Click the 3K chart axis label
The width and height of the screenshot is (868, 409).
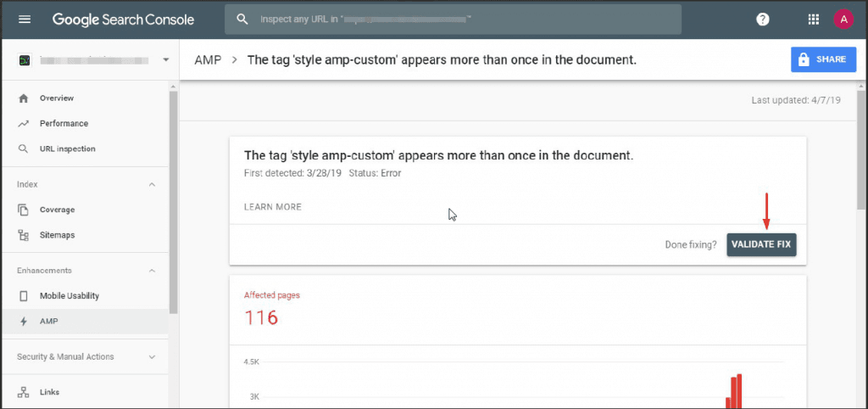click(x=254, y=397)
